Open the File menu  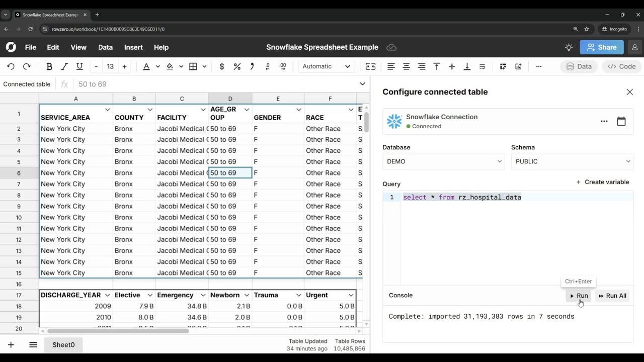coord(31,47)
